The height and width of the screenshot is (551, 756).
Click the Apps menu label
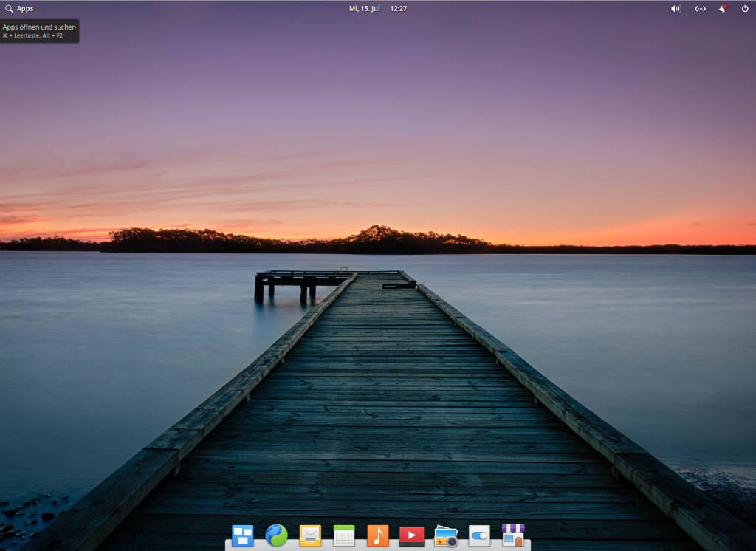(x=25, y=9)
